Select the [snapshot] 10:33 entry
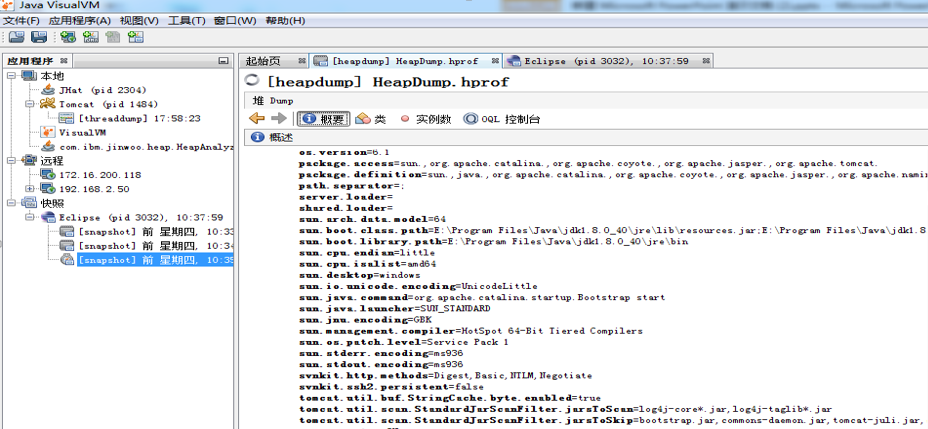Image resolution: width=928 pixels, height=429 pixels. (156, 231)
